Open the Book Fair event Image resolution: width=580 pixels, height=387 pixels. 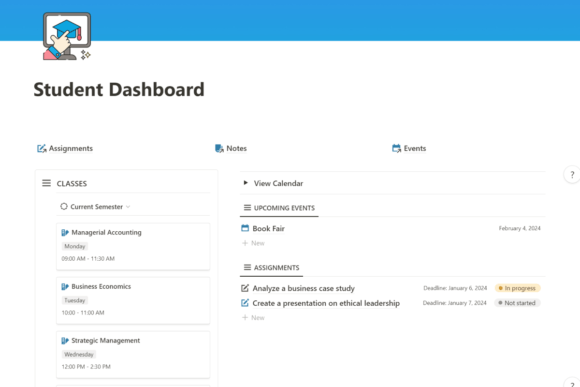point(269,229)
